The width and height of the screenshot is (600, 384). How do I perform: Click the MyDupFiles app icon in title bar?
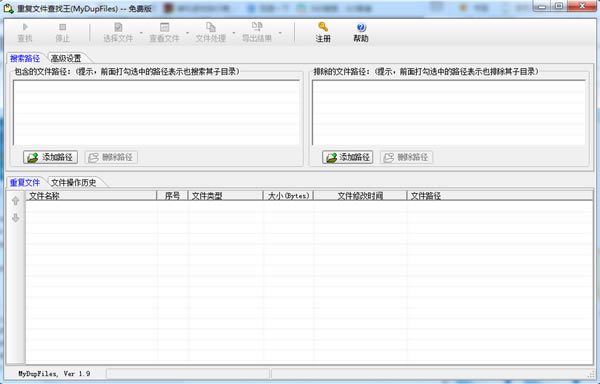(x=8, y=8)
